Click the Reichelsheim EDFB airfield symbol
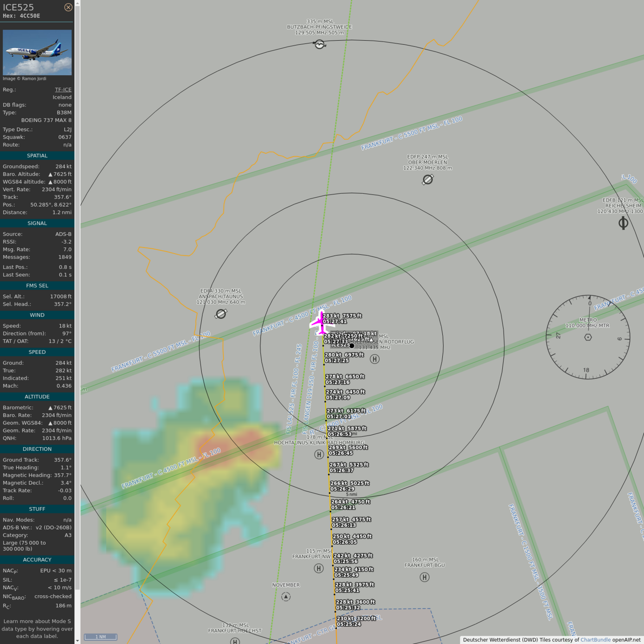 (623, 223)
